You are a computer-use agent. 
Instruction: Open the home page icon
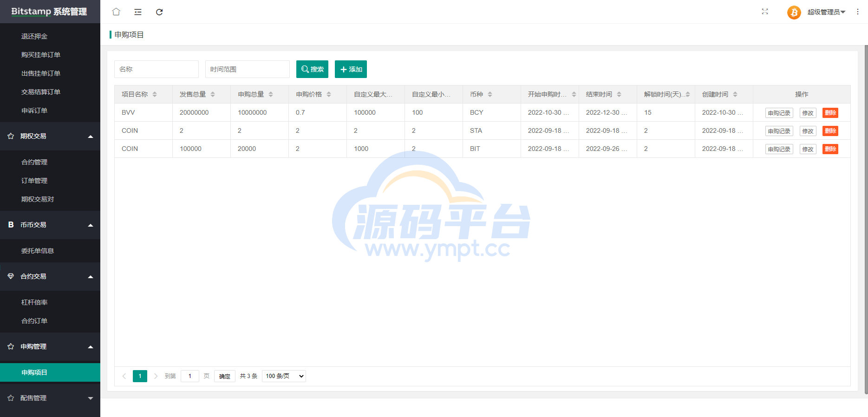pos(116,12)
